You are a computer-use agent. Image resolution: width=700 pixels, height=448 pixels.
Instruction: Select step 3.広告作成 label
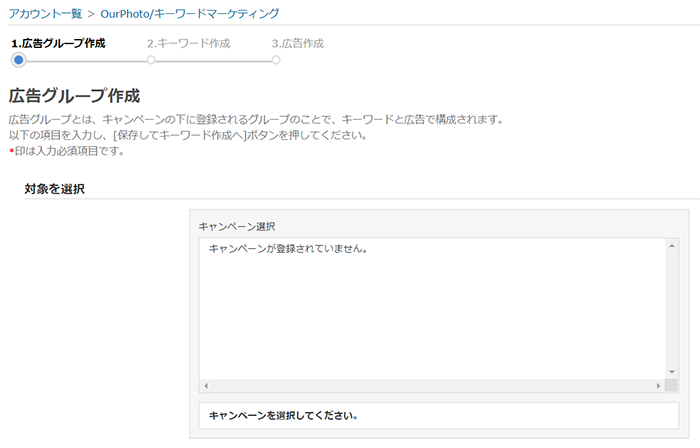click(298, 43)
